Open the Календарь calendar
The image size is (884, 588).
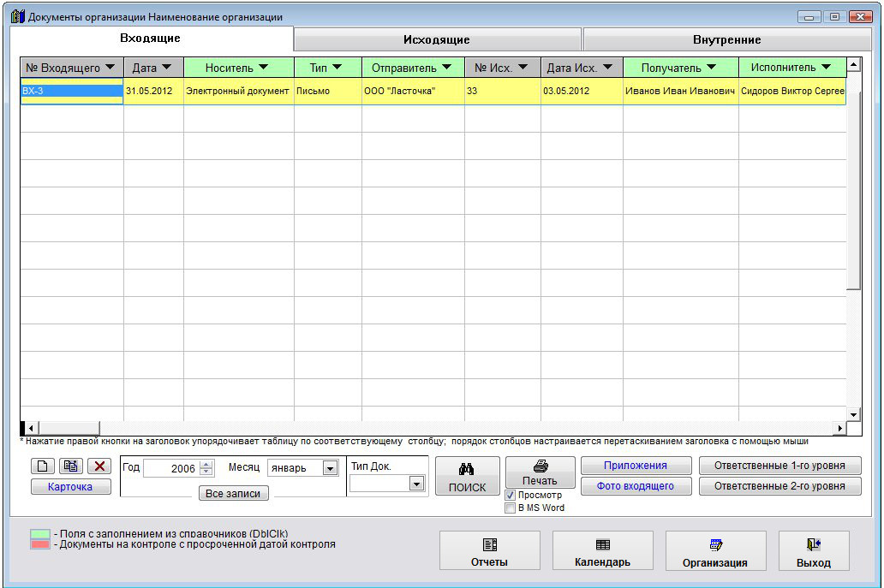(x=602, y=552)
